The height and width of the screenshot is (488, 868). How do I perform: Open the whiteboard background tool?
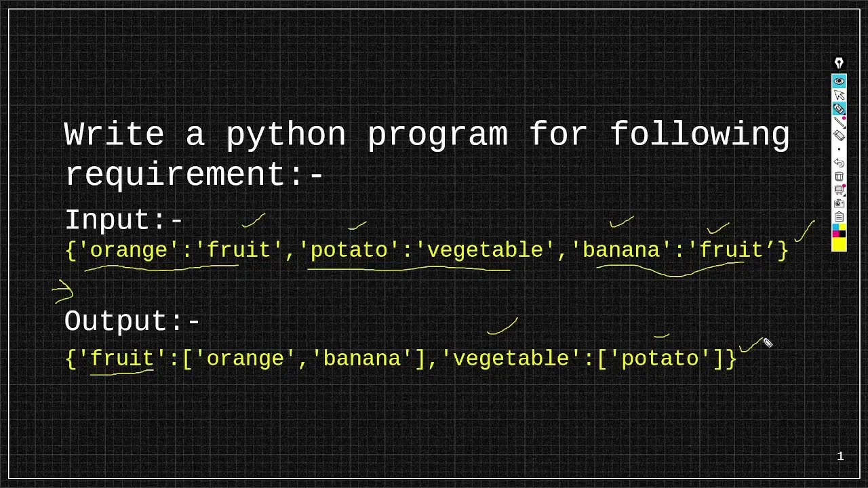tap(839, 189)
